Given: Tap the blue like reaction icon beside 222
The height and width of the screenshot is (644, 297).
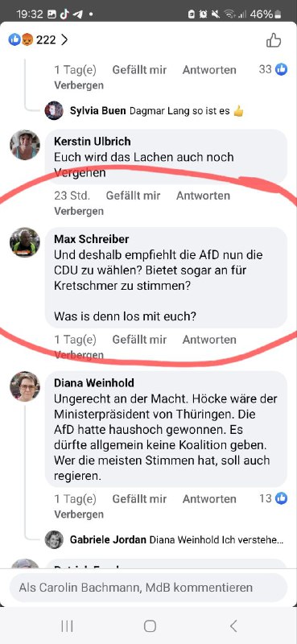Looking at the screenshot, I should click(14, 39).
